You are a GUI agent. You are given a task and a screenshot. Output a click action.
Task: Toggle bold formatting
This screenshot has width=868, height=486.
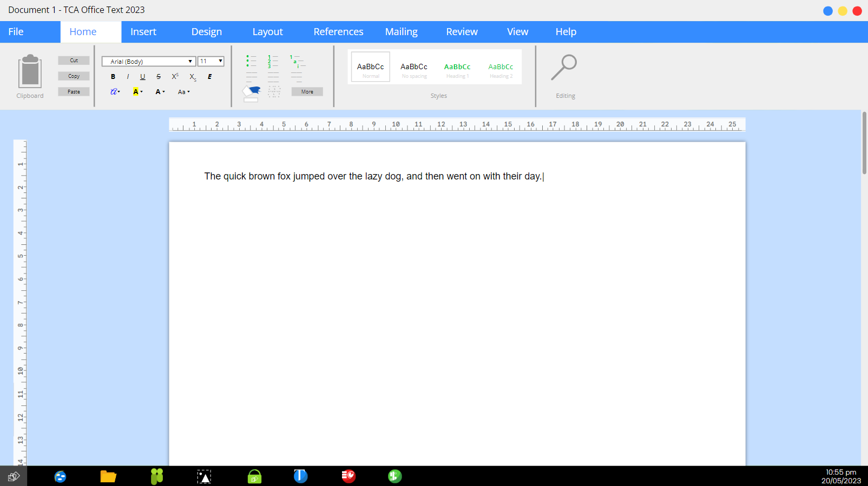[113, 77]
